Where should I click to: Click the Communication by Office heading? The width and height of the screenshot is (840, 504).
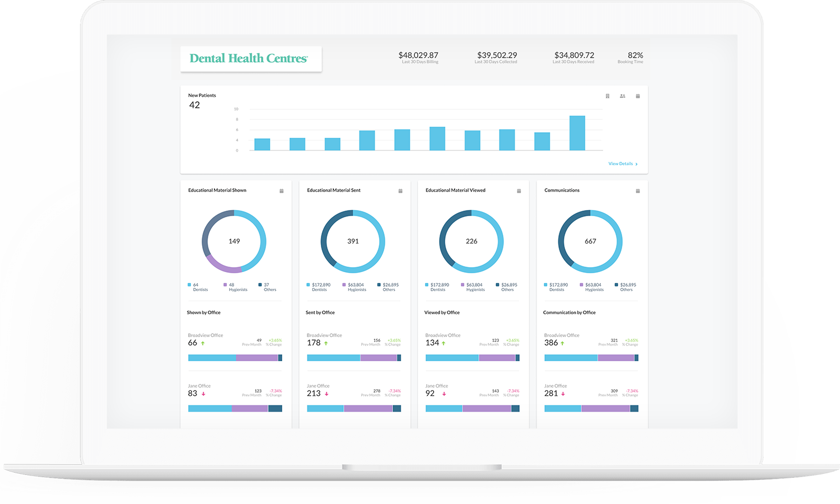pos(570,312)
